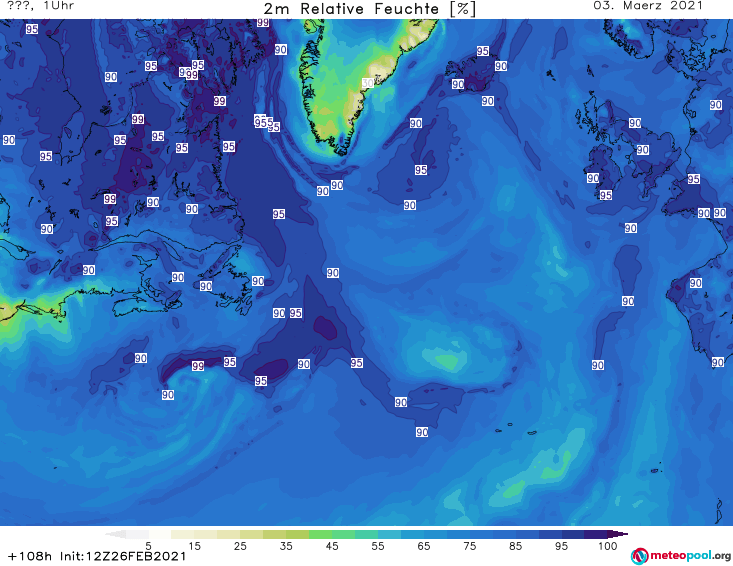Click the grey left arrow end of the legend

tap(116, 534)
